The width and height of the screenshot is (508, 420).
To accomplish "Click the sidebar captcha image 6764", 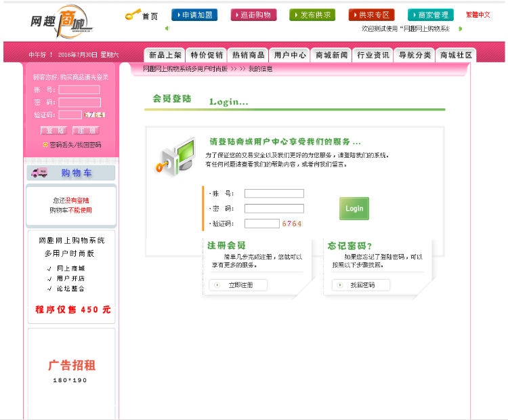I will [94, 114].
